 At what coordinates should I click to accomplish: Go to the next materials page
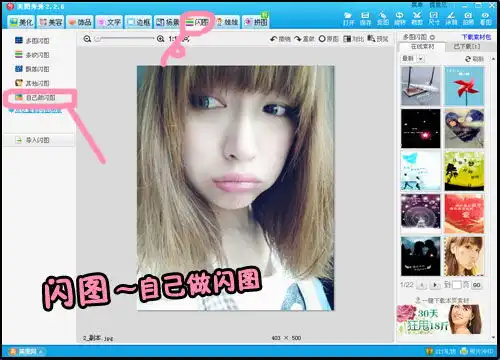coord(435,285)
